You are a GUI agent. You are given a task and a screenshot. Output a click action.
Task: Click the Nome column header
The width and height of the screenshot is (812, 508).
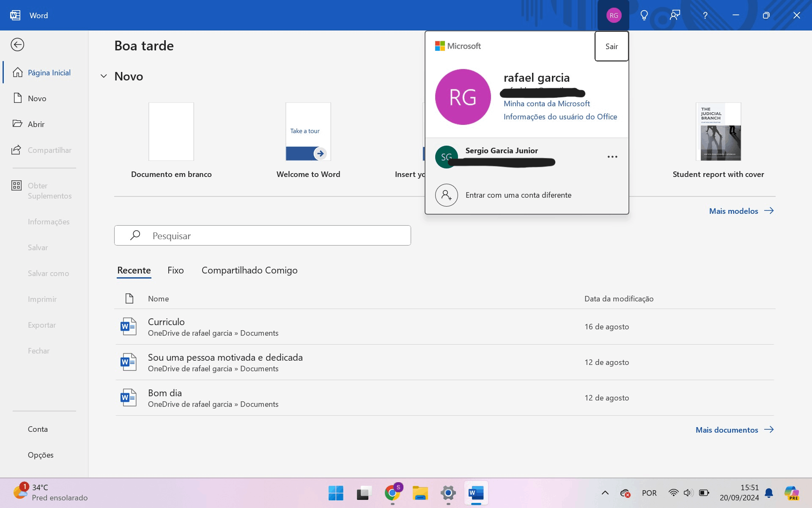(x=158, y=298)
